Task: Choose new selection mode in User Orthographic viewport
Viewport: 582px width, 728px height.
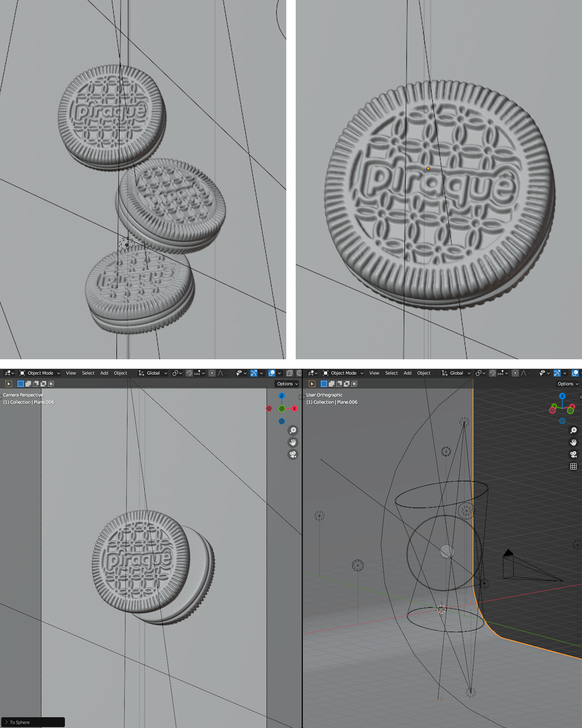Action: (324, 384)
